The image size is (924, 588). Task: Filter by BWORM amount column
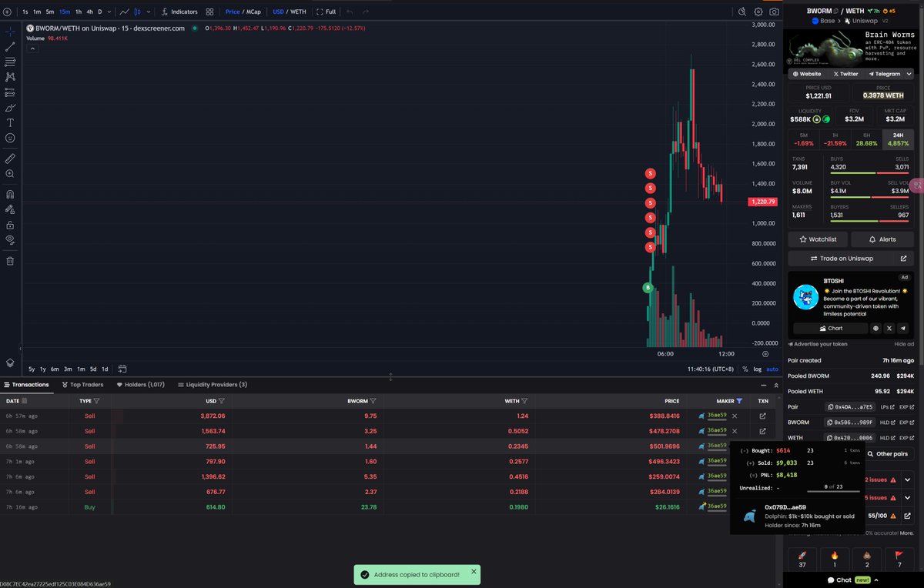point(373,401)
